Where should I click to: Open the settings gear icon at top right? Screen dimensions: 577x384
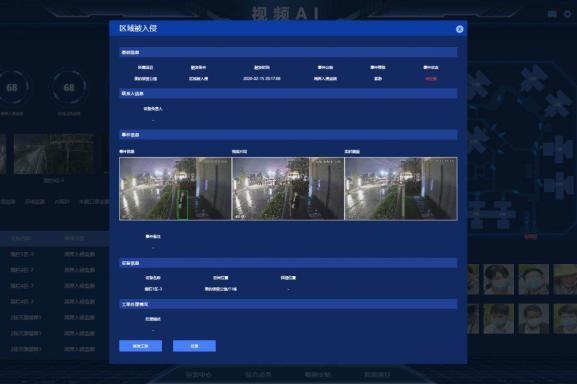click(x=567, y=14)
